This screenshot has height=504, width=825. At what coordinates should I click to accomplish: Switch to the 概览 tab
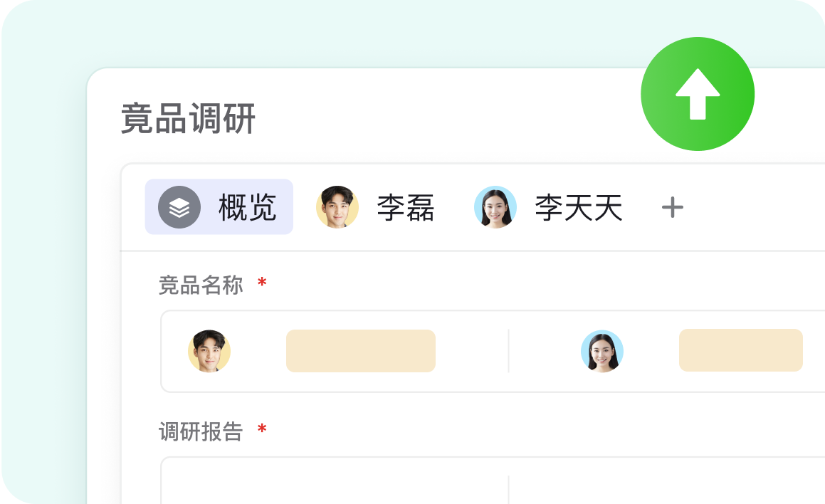click(x=246, y=208)
